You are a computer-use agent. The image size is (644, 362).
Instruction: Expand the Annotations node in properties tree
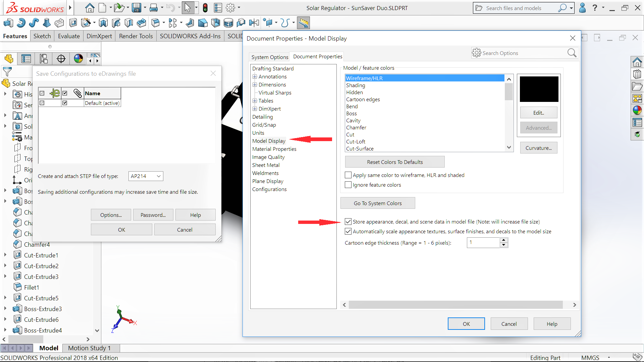pos(255,77)
